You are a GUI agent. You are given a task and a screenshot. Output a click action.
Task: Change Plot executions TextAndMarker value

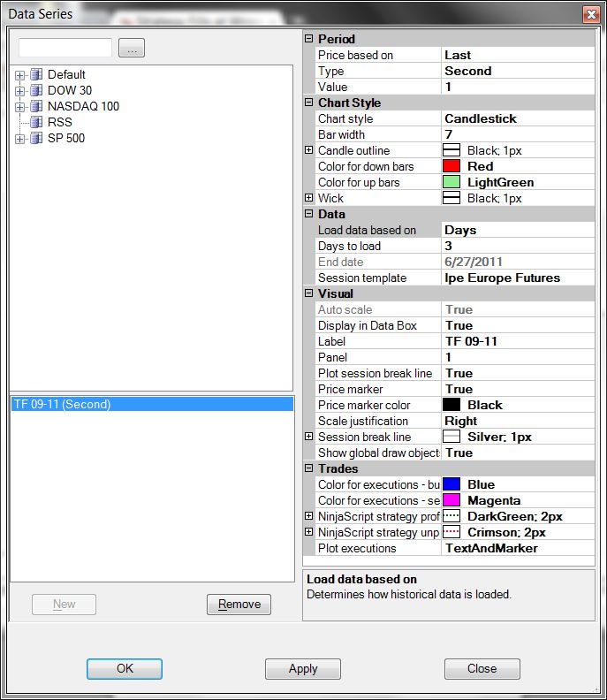pos(518,548)
